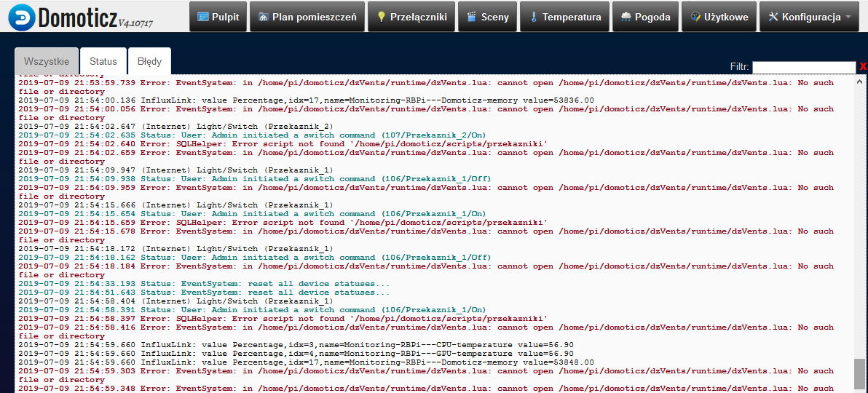This screenshot has height=393, width=868.
Task: Clear the filter with red X
Action: (863, 67)
